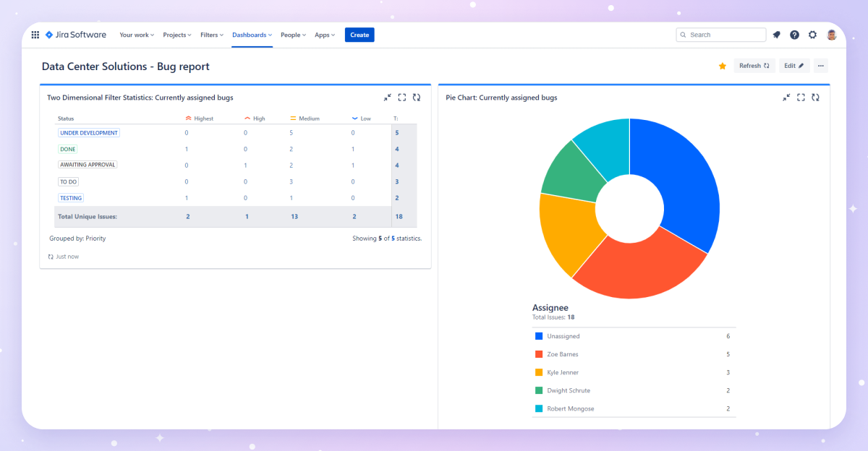Open the UNDER DEVELOPMENT status link
This screenshot has height=451, width=868.
(89, 133)
